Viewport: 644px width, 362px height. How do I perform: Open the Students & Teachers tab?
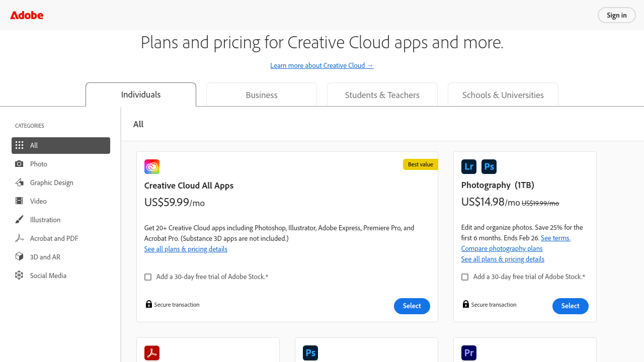tap(382, 95)
